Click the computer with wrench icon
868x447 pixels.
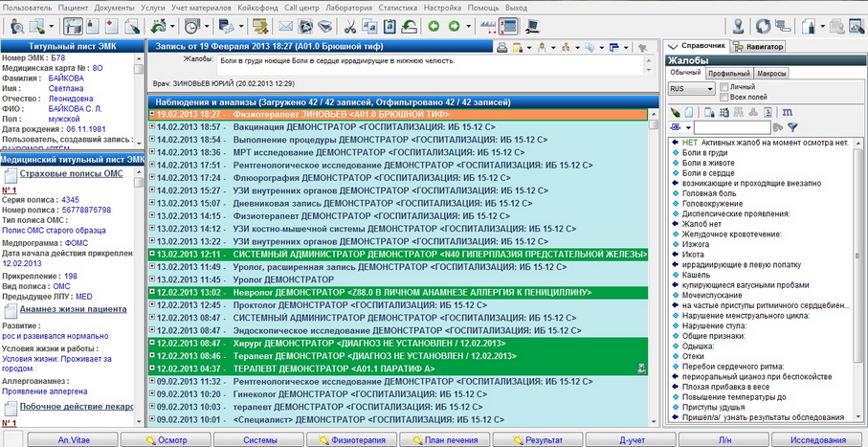532,26
